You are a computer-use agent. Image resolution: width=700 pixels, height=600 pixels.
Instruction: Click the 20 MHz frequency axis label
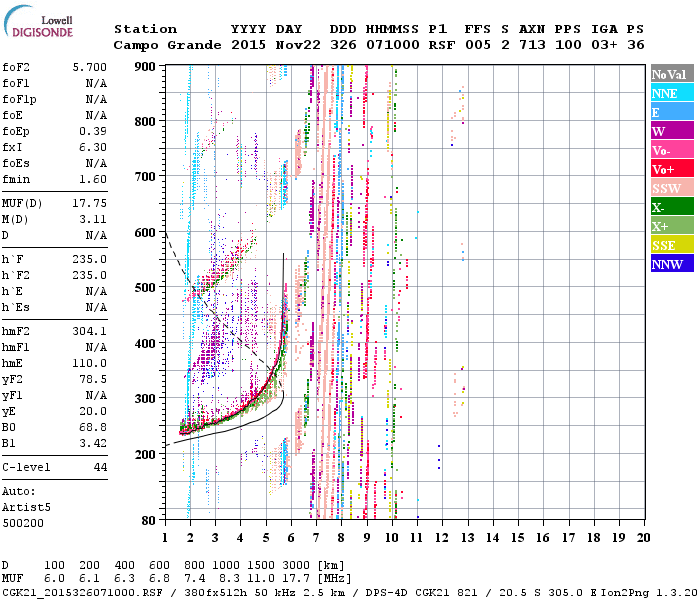click(x=643, y=538)
